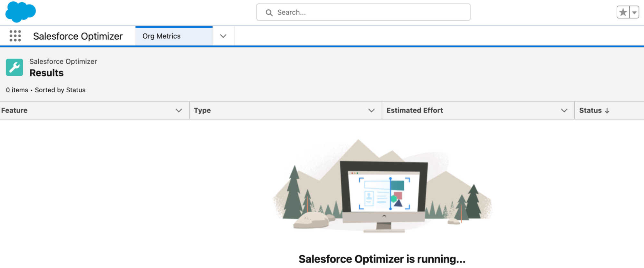
Task: Sort by the Estimated Effort column header
Action: click(415, 110)
